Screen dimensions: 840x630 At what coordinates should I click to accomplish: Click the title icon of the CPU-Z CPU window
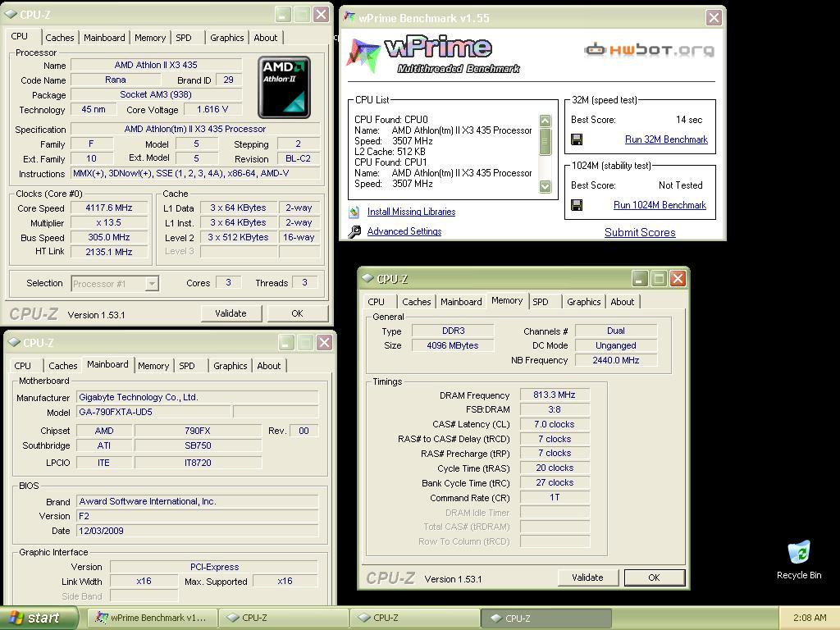[11, 14]
